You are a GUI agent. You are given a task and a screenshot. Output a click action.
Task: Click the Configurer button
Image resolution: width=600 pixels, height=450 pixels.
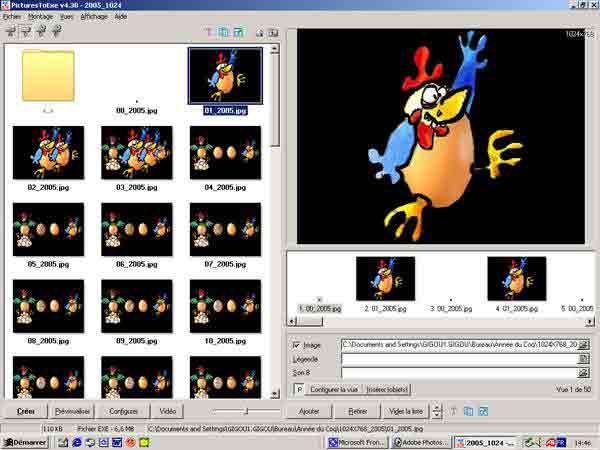coord(123,411)
